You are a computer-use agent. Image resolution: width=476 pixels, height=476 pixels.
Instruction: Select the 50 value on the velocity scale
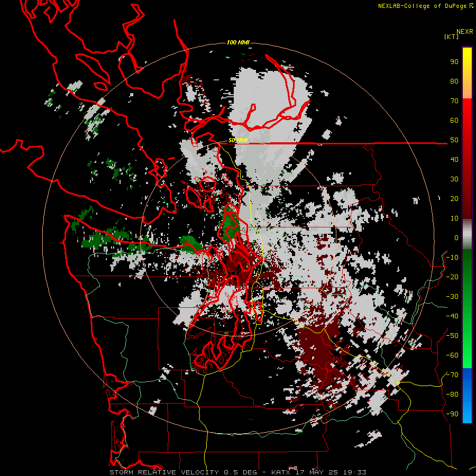[x=454, y=140]
